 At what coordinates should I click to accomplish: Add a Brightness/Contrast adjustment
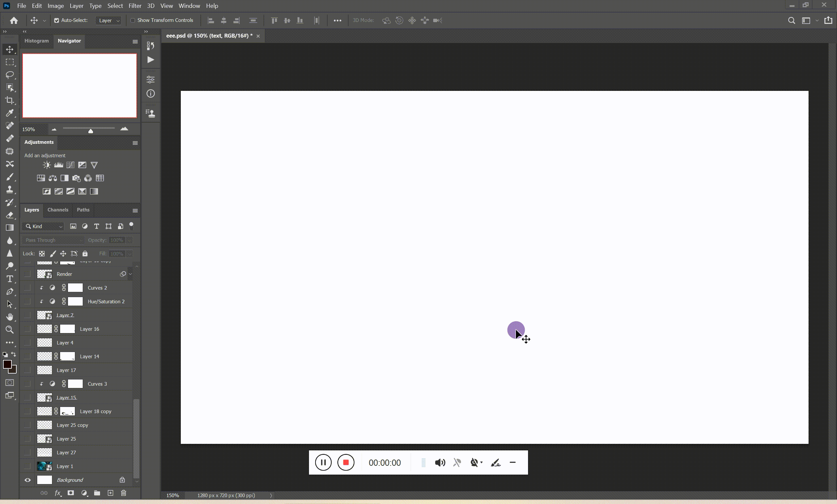[46, 165]
